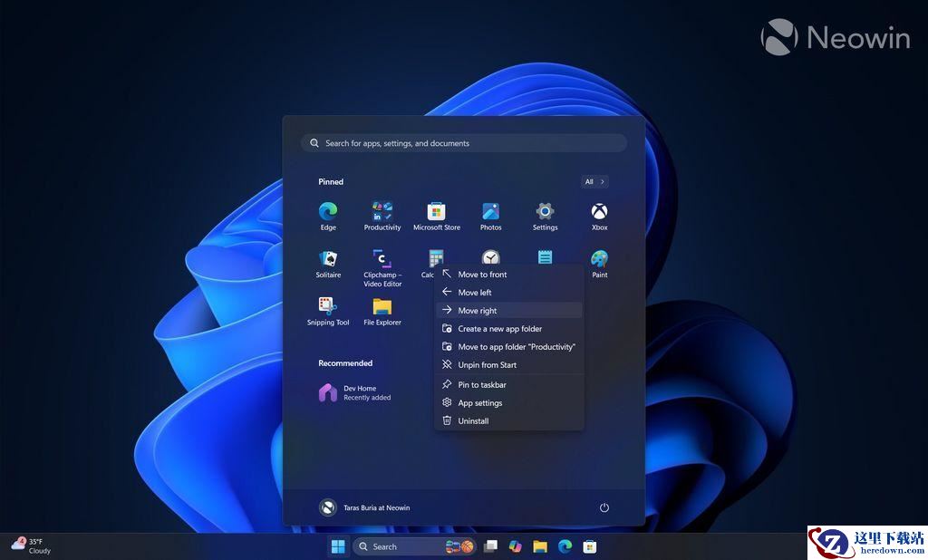This screenshot has width=928, height=560.
Task: Open App settings from context menu
Action: (509, 403)
